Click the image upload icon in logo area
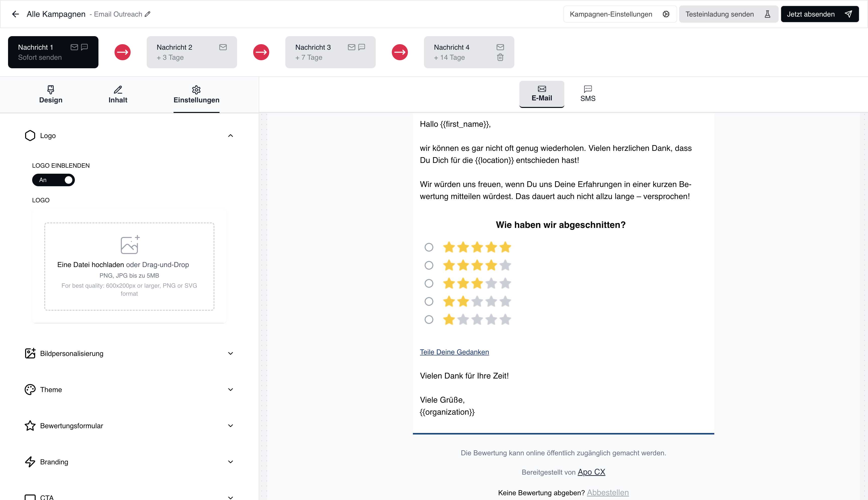Screen dimensions: 868x500 (130, 244)
